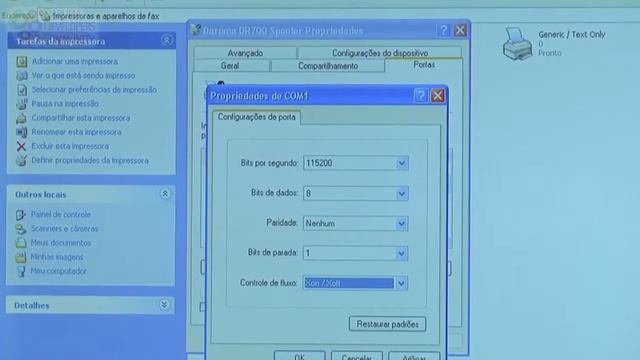Image resolution: width=640 pixels, height=360 pixels.
Task: Click the help button in Daruma DR700 Spooler window
Action: point(443,30)
